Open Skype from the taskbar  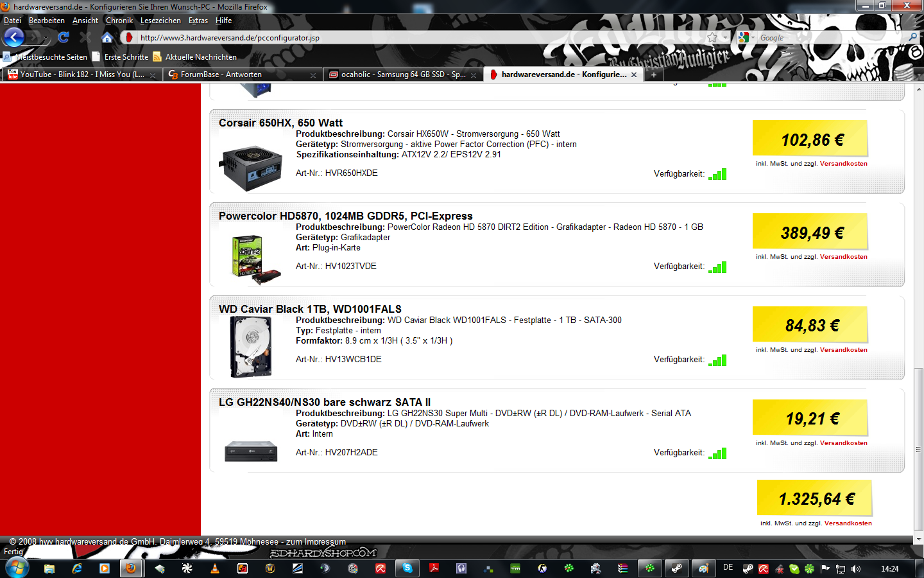point(407,568)
